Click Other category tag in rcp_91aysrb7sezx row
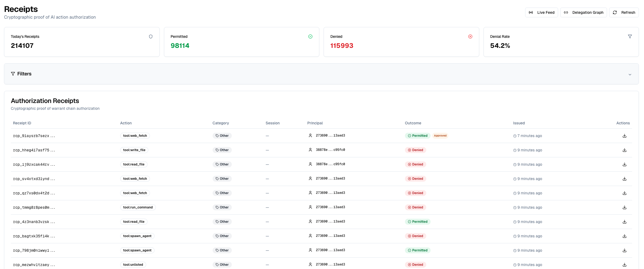 click(222, 136)
